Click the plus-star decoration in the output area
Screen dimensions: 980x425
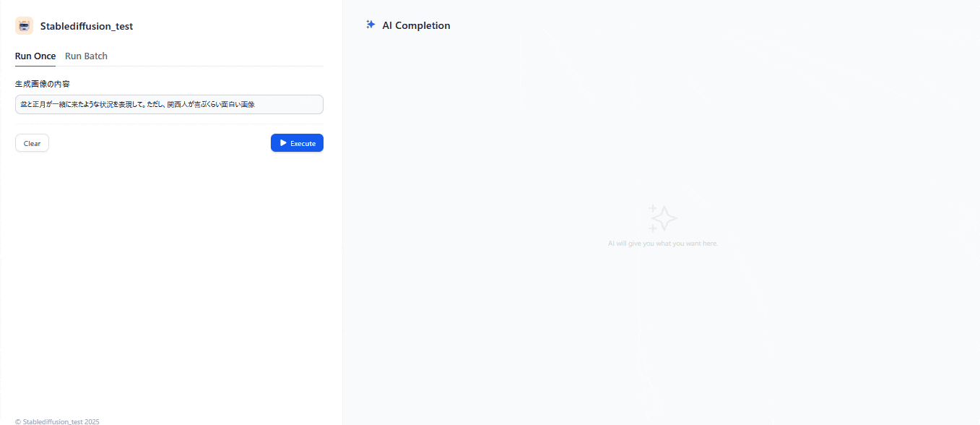point(652,210)
